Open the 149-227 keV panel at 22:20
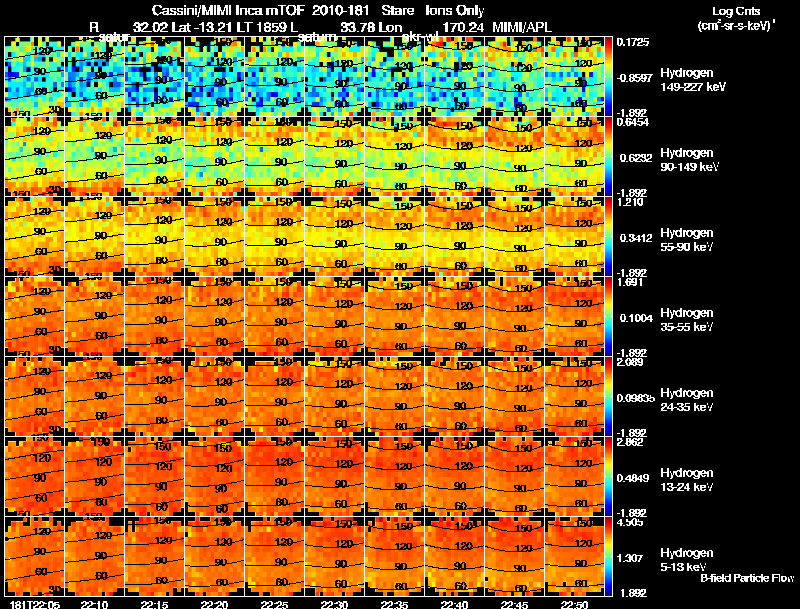The height and width of the screenshot is (609, 800). click(x=214, y=77)
